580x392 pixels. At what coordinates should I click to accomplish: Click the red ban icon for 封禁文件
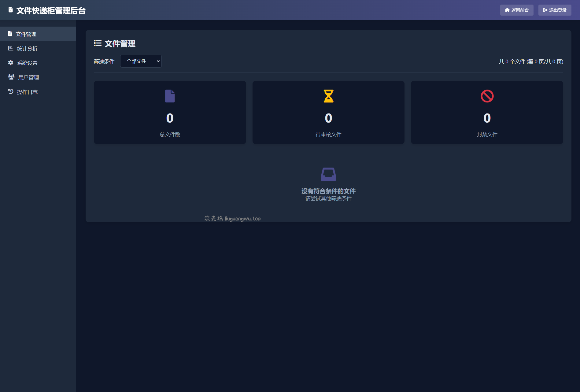(x=487, y=96)
